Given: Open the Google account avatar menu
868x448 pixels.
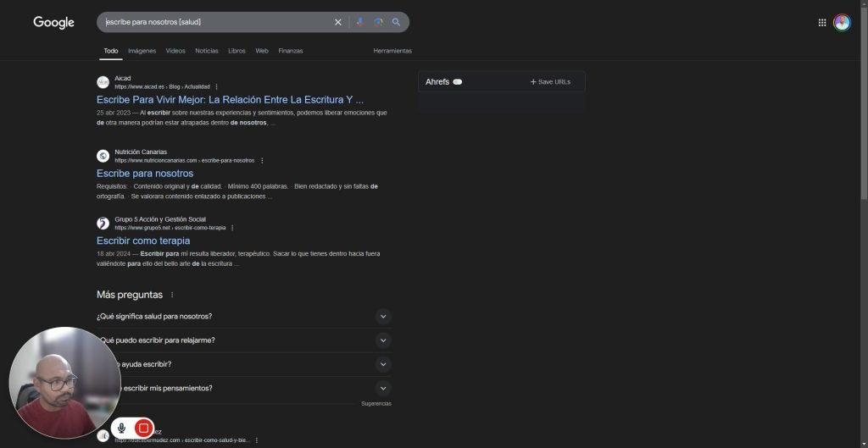Looking at the screenshot, I should (x=842, y=22).
